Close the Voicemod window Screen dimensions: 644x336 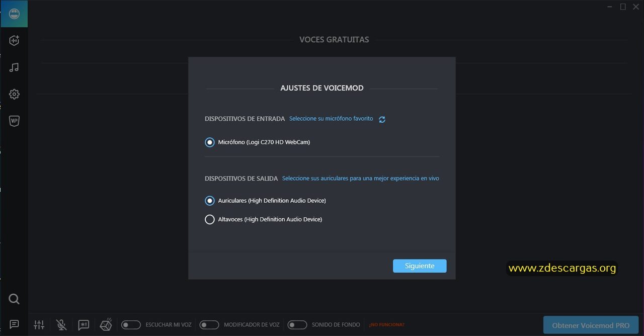click(636, 7)
